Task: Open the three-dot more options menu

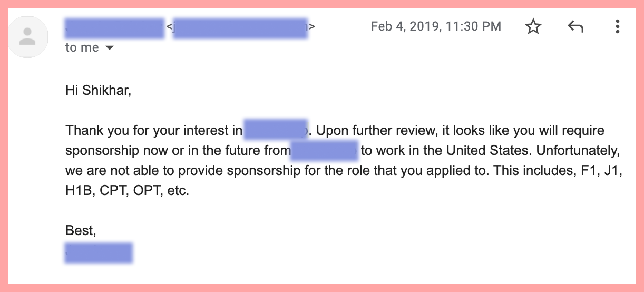Action: click(617, 26)
